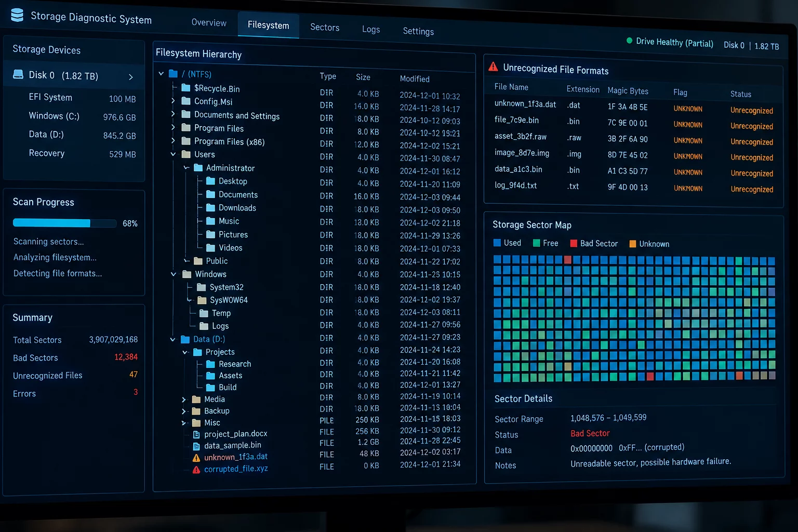Click the Administrator folder icon
798x532 pixels.
(198, 167)
